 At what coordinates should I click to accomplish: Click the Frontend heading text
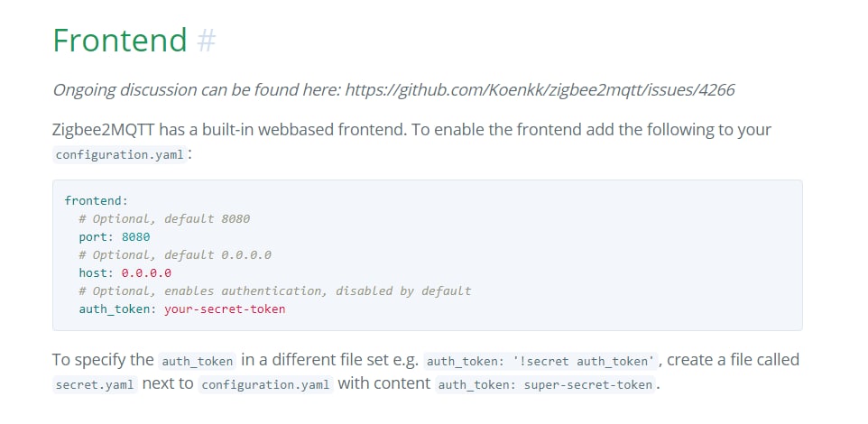119,41
